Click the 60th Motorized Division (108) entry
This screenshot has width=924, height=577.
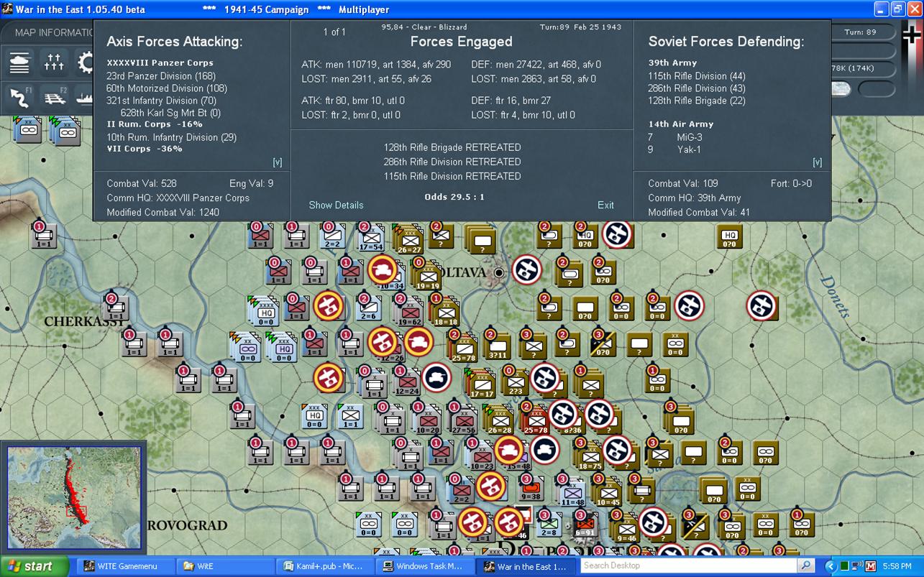[x=167, y=88]
